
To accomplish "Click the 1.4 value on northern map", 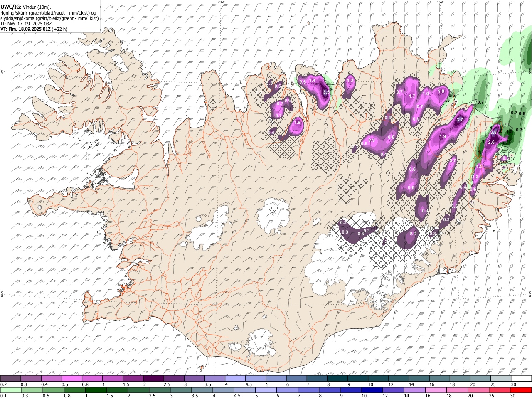I will (312, 80).
